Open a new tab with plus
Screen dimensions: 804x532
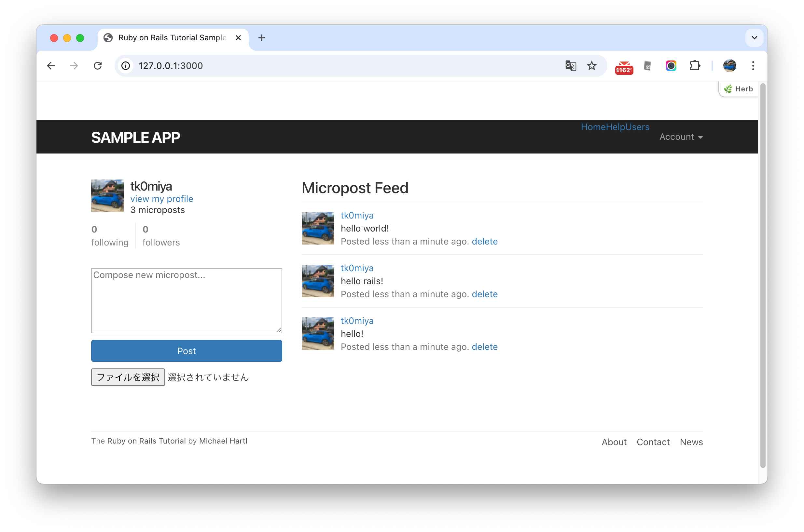(x=261, y=38)
